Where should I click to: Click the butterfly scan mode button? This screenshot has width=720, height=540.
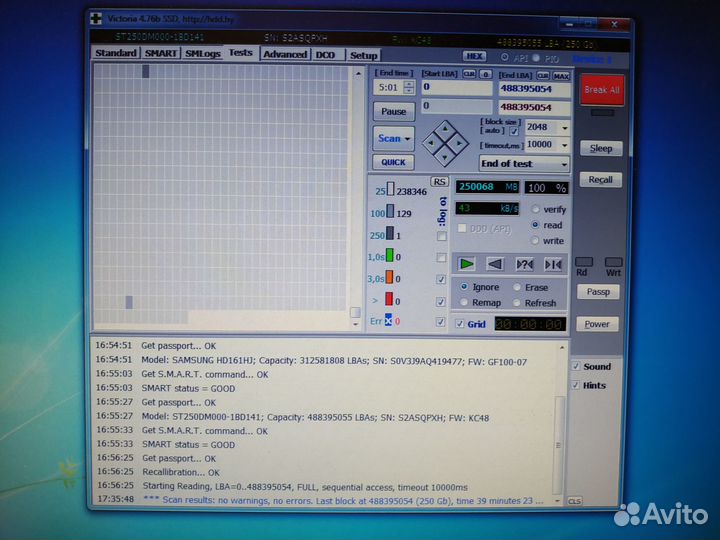553,264
